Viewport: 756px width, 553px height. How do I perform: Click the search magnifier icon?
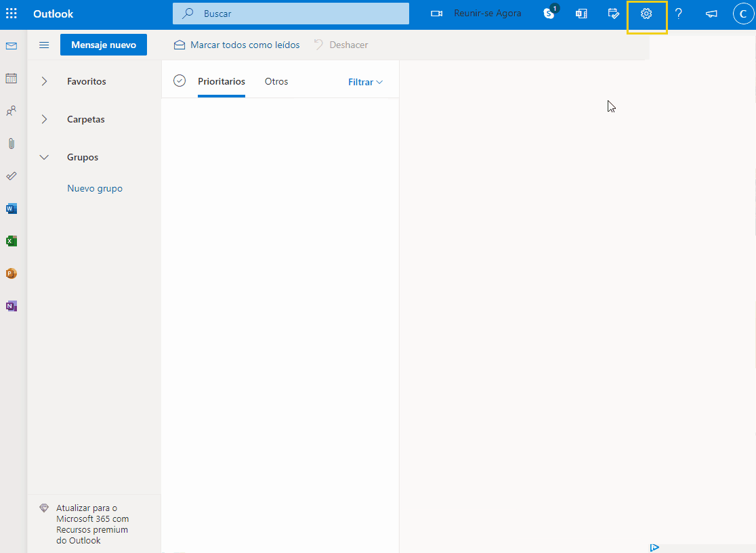(188, 14)
